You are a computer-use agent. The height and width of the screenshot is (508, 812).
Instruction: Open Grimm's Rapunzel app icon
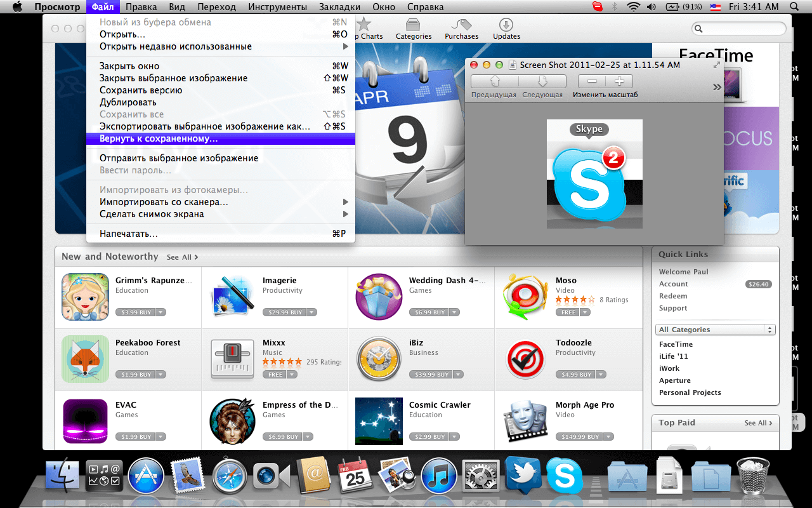point(86,297)
